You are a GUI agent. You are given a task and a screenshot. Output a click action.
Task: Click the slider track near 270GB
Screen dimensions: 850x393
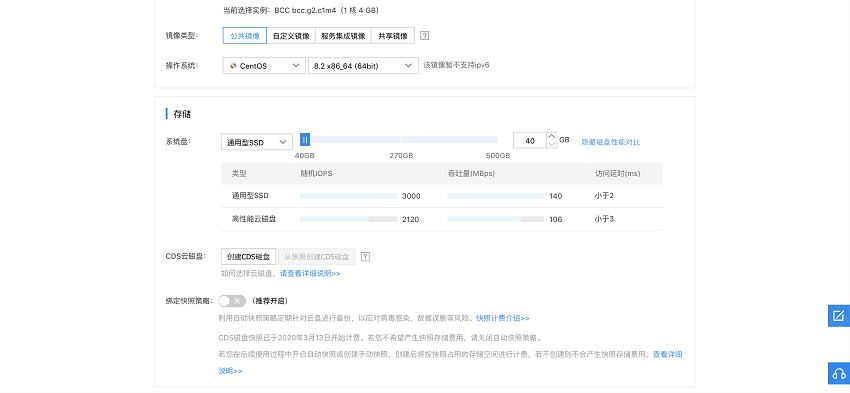[x=401, y=140]
